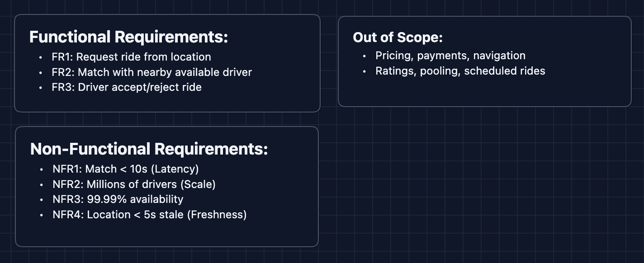Select the Non-Functional Requirements heading
The width and height of the screenshot is (644, 263).
[x=149, y=149]
